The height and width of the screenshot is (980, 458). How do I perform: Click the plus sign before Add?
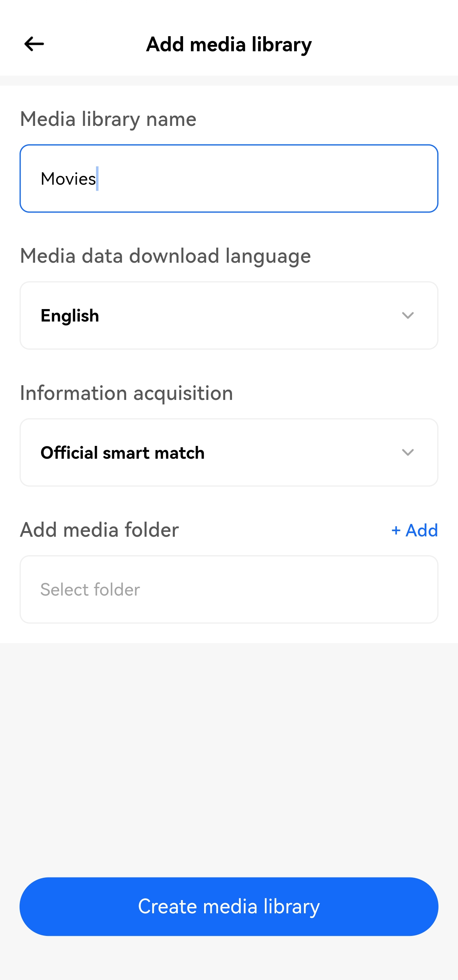(x=396, y=530)
